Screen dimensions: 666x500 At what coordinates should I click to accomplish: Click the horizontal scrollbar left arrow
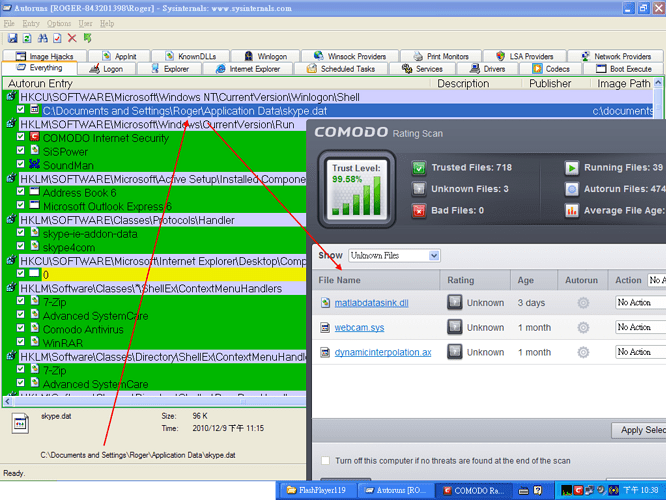point(7,401)
